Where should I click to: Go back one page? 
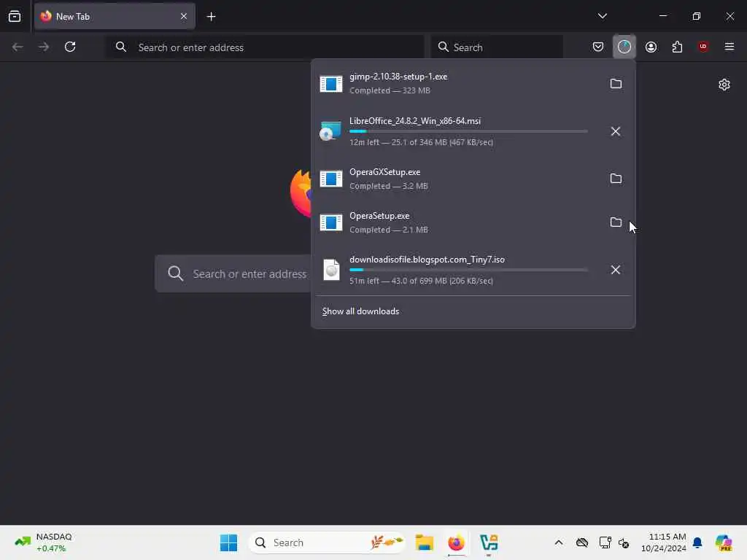point(18,47)
